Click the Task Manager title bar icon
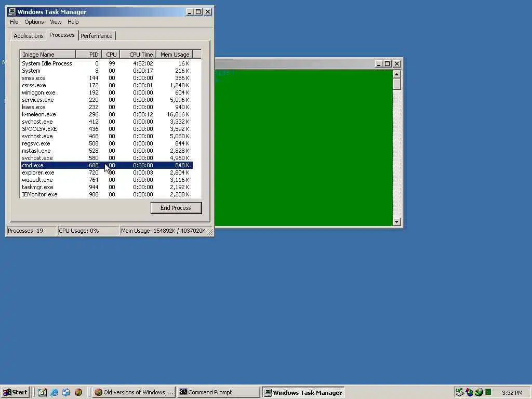 pyautogui.click(x=12, y=12)
